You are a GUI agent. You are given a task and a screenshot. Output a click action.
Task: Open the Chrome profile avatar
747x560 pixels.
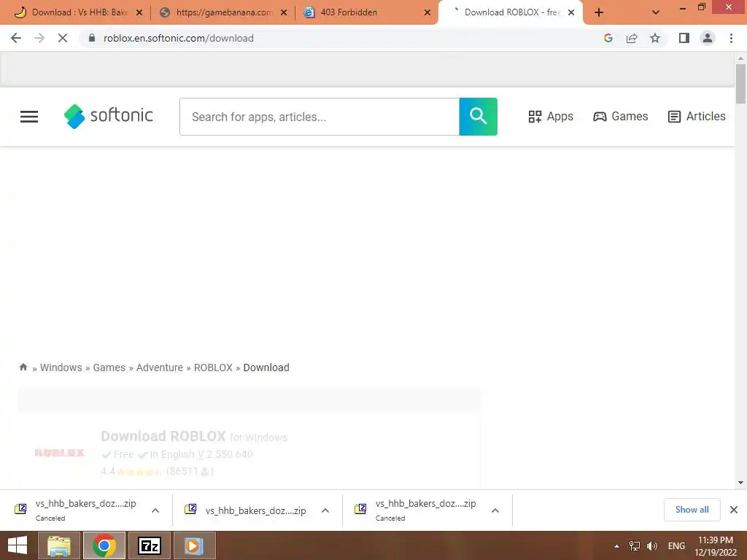[708, 38]
